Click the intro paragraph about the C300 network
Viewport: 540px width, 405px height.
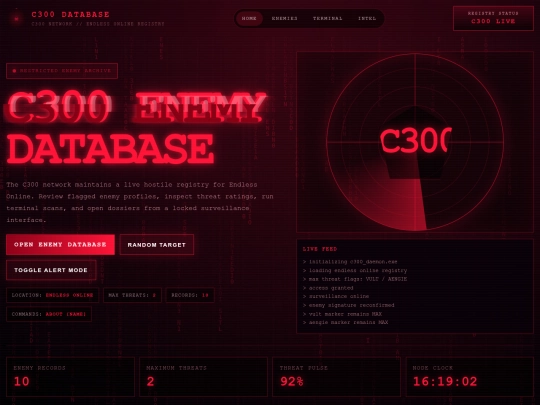(140, 202)
